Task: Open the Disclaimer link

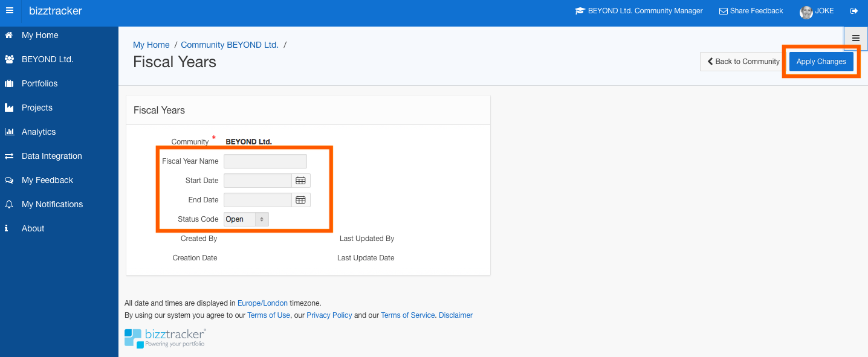Action: coord(456,315)
